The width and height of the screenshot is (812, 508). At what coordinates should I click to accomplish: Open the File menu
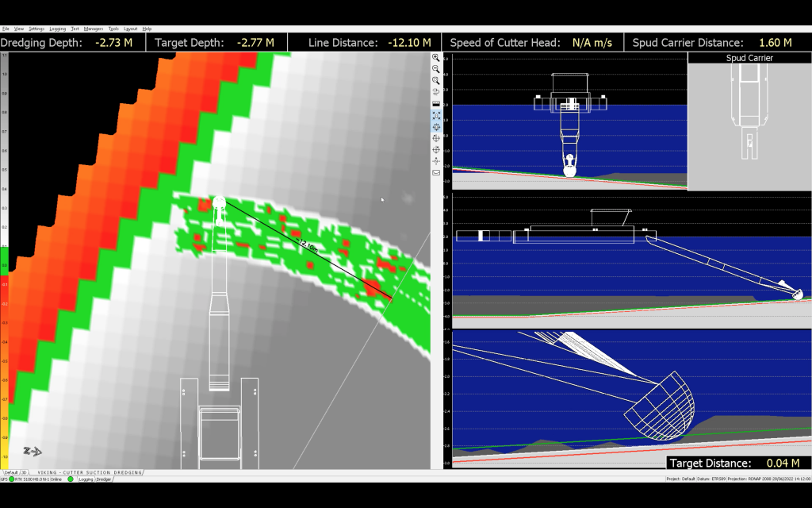coord(6,29)
